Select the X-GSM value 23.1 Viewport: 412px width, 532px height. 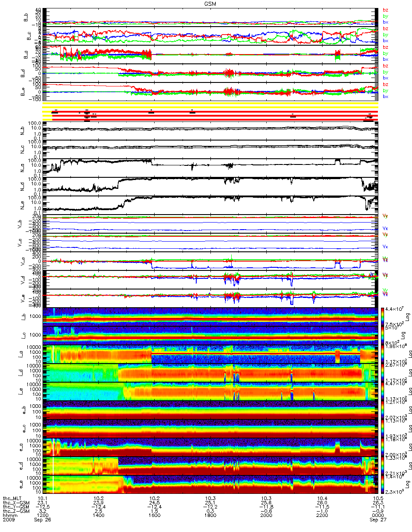click(43, 503)
